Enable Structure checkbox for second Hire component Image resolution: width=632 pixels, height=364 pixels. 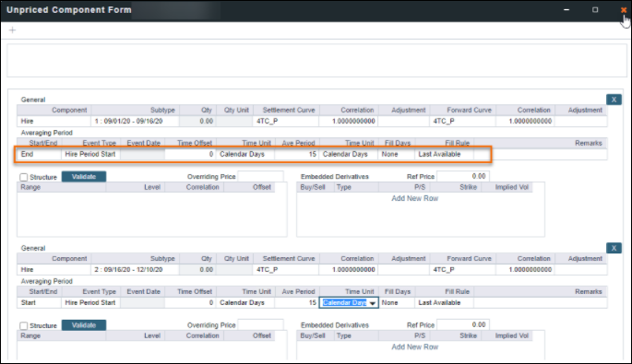click(24, 325)
